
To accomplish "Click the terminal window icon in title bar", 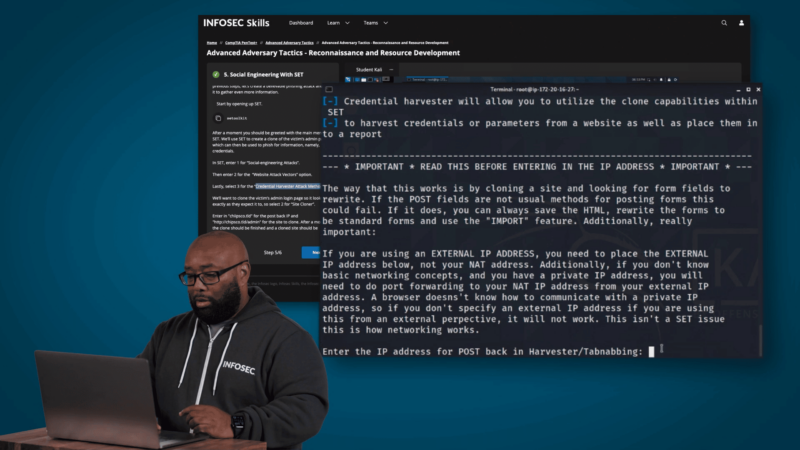I will click(328, 90).
